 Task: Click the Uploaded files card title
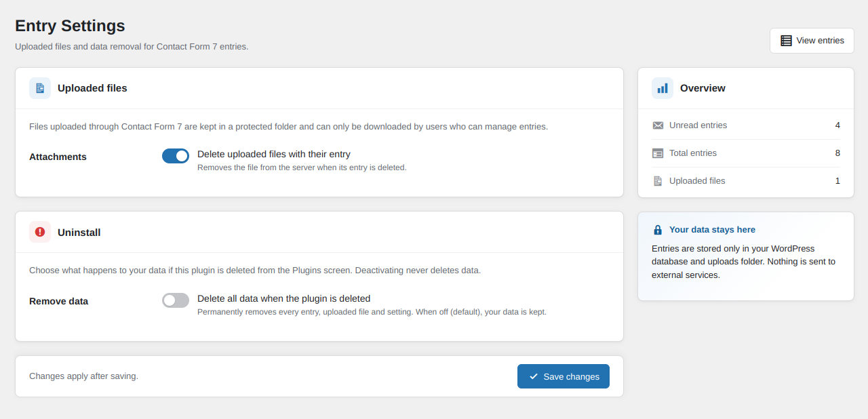(x=92, y=88)
